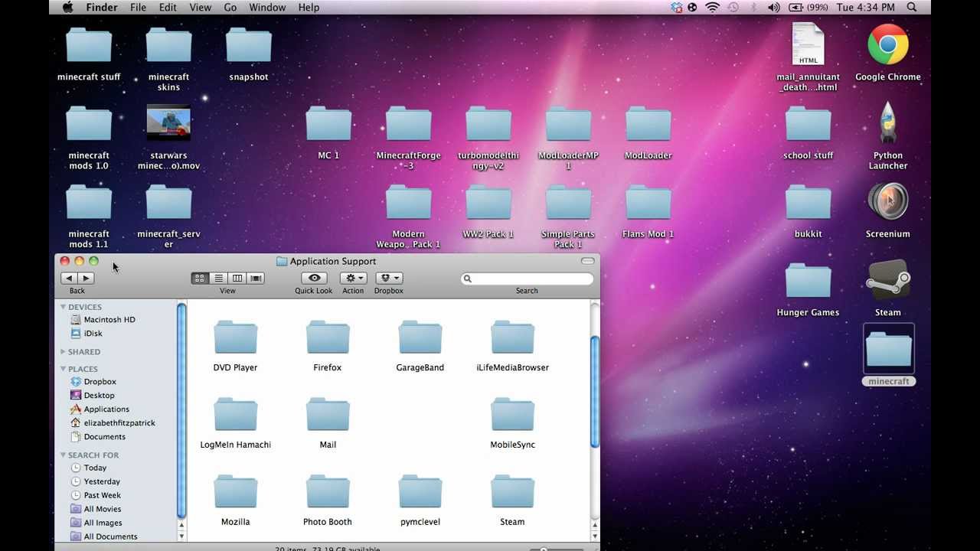Image resolution: width=980 pixels, height=551 pixels.
Task: Select All Movies in sidebar
Action: coord(96,509)
